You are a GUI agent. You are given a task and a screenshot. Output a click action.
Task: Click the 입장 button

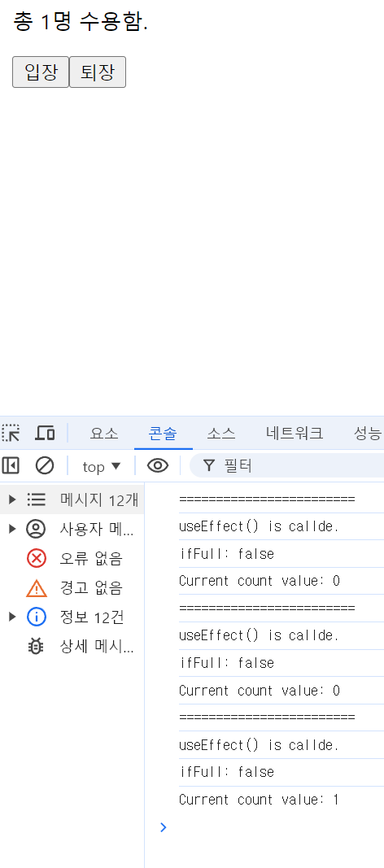coord(41,72)
